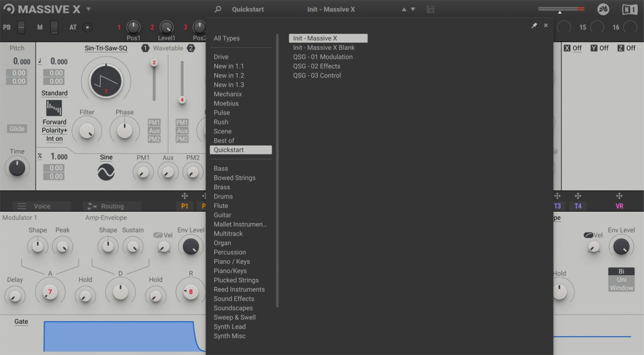Image resolution: width=644 pixels, height=355 pixels.
Task: Click the PB pitch bend control
Action: [21, 28]
